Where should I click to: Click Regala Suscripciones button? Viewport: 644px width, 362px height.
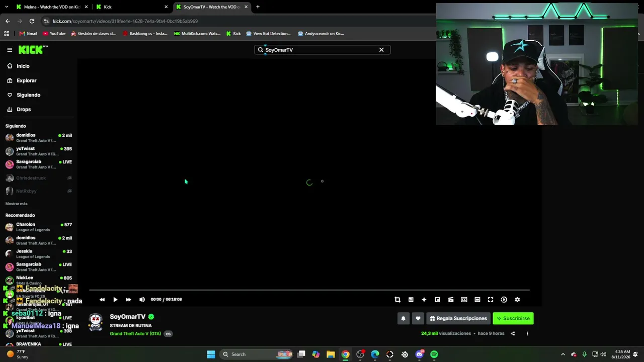458,318
